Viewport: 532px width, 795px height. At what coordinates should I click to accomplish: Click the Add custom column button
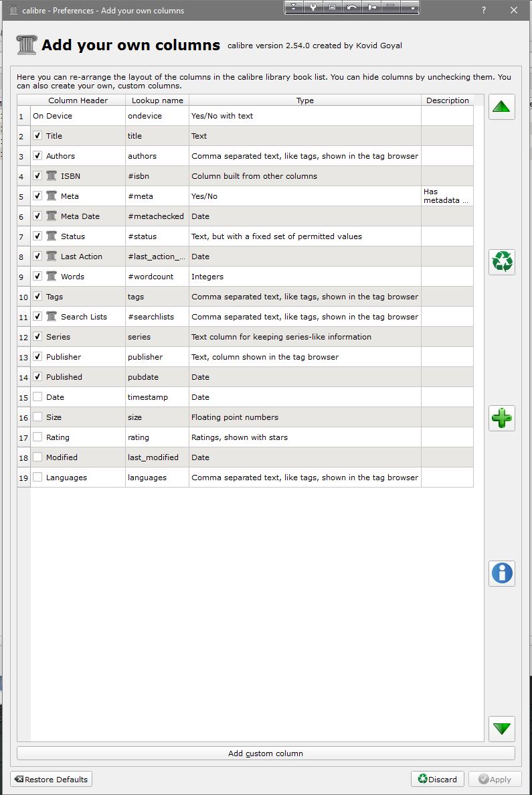266,753
